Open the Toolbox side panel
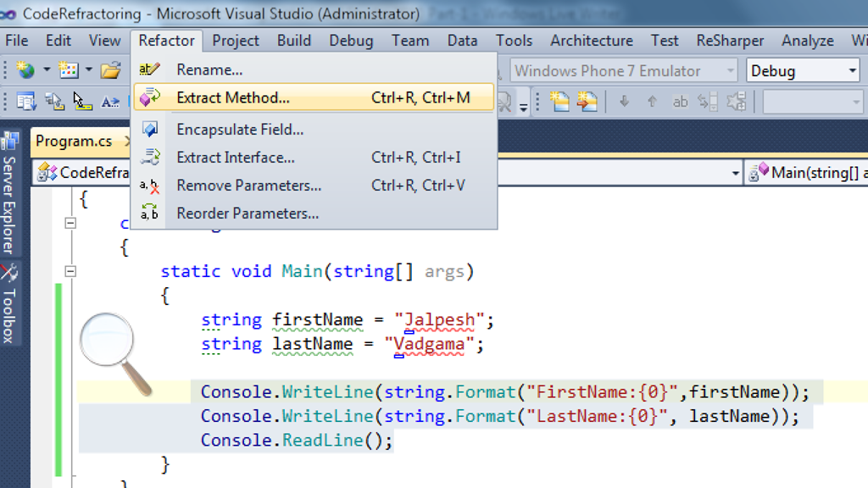Image resolution: width=868 pixels, height=488 pixels. pyautogui.click(x=9, y=303)
